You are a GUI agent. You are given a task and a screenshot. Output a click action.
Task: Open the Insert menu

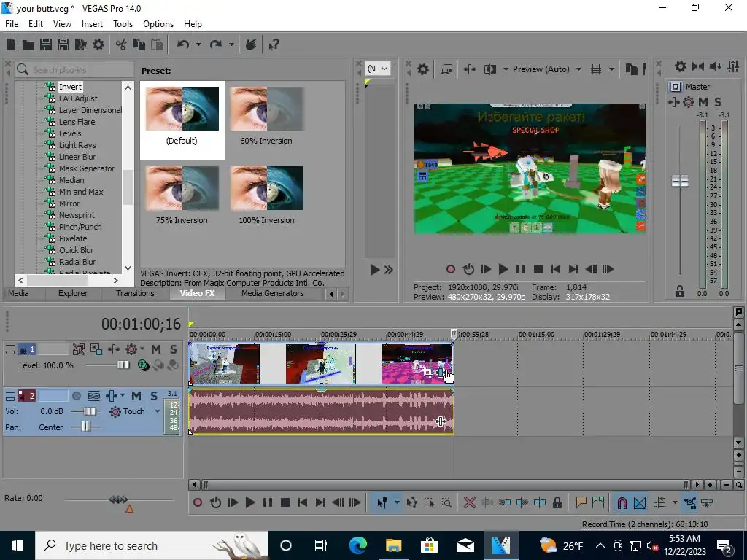point(92,24)
